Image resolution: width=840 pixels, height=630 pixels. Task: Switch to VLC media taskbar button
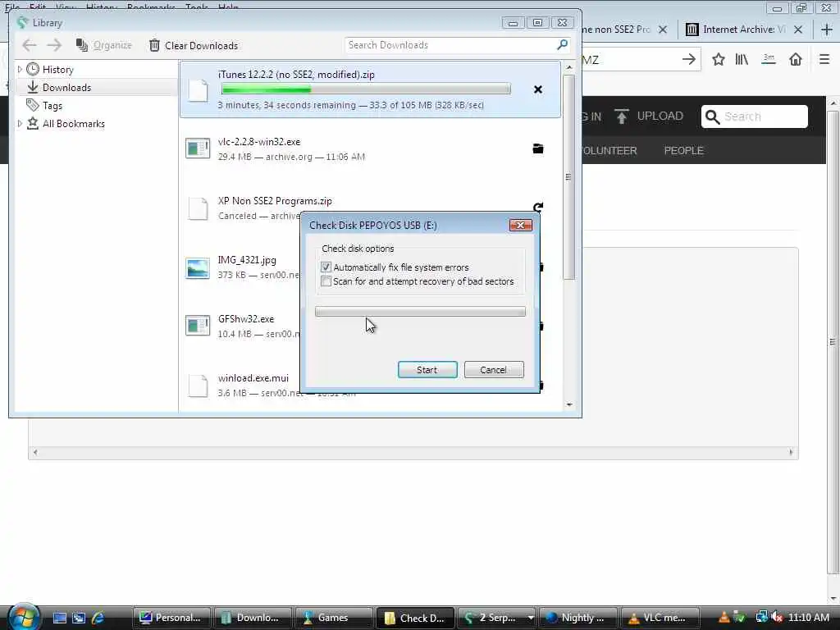659,618
